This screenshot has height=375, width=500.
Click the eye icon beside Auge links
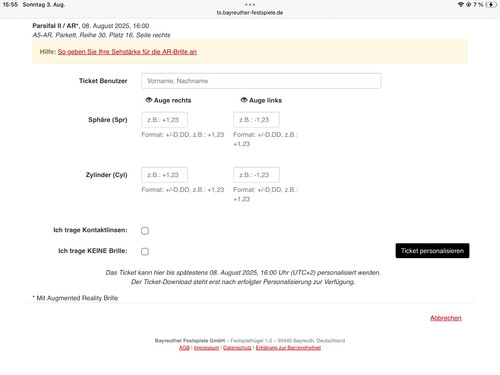coord(244,100)
